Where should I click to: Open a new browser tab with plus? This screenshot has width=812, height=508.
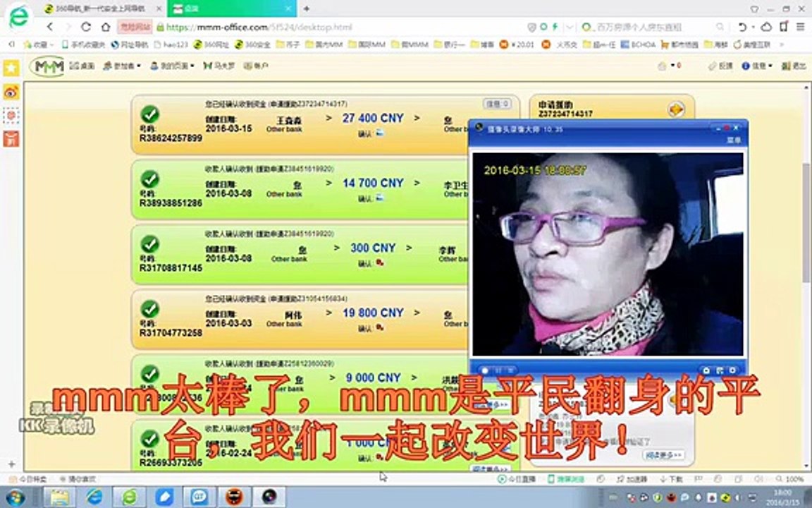[307, 8]
